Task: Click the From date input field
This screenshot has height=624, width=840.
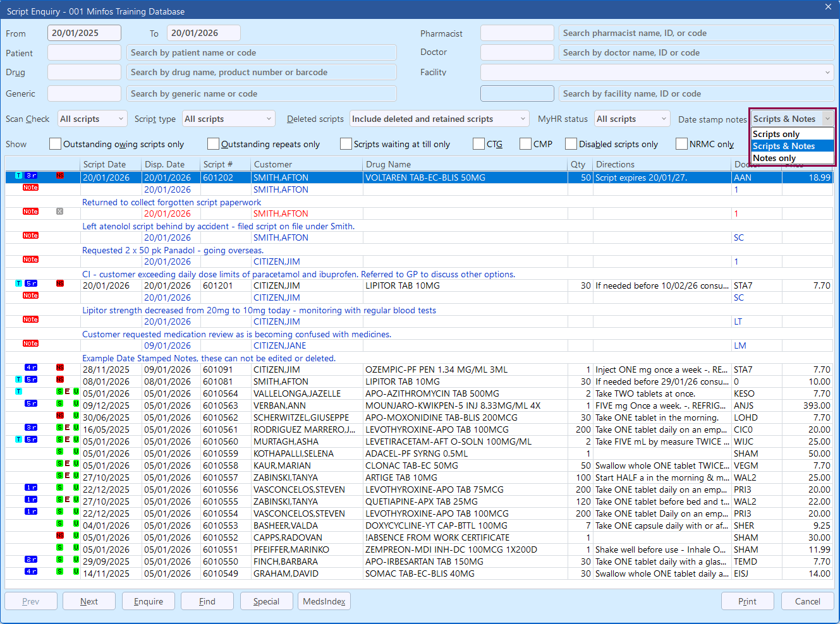Action: [84, 33]
